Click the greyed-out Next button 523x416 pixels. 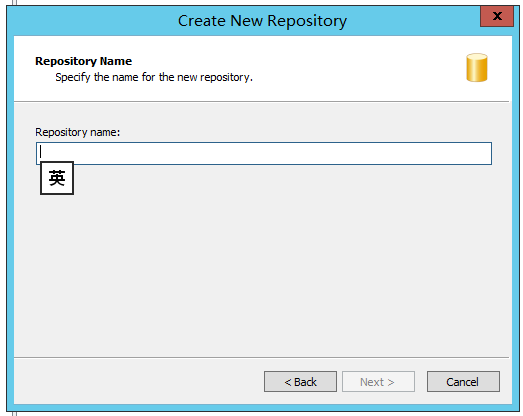click(x=378, y=382)
